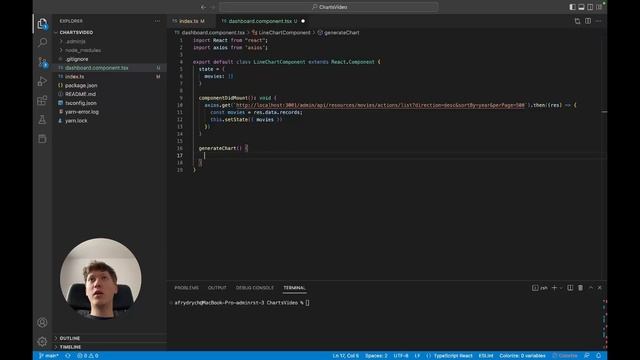Open the OUTPUT panel tab

(217, 288)
